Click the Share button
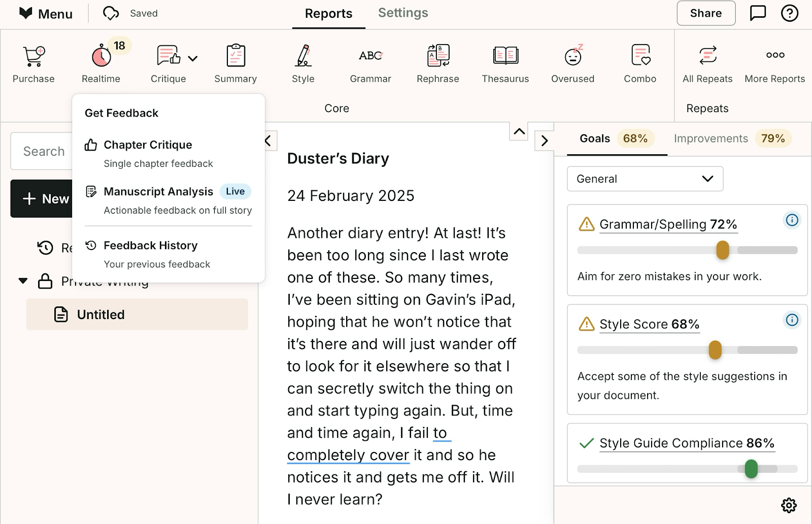This screenshot has height=524, width=812. (706, 13)
